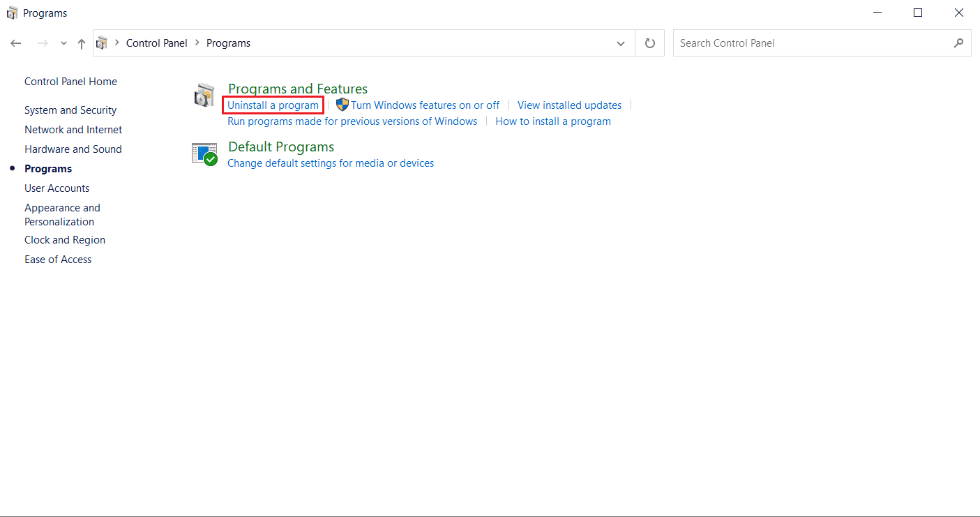Click the Control Panel icon in address bar
The width and height of the screenshot is (980, 517).
(102, 43)
